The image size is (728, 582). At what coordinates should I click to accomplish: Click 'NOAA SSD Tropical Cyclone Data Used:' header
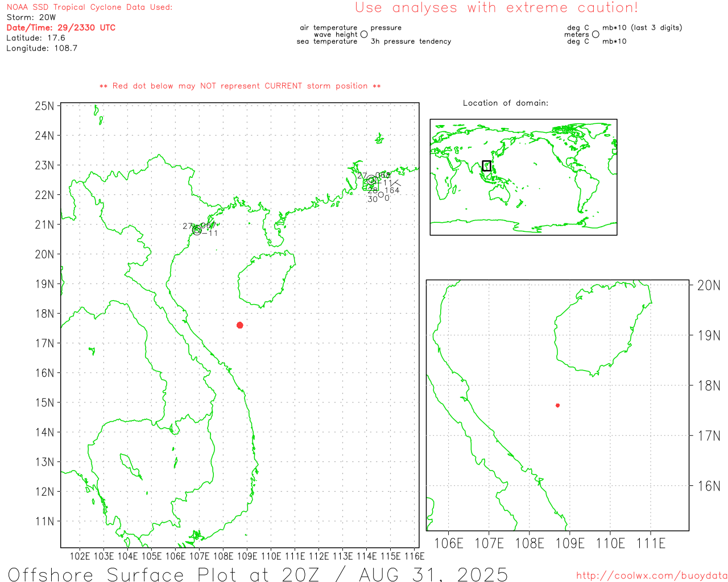89,7
